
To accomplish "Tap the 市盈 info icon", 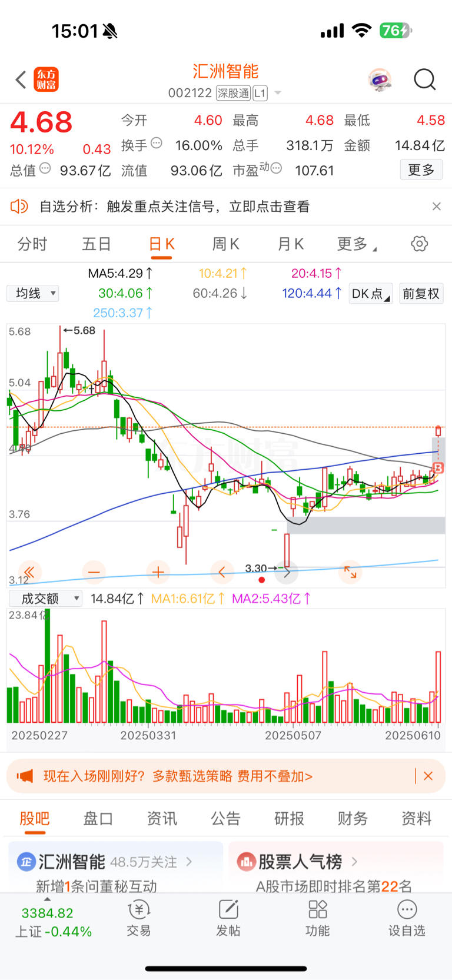I will 276,168.
